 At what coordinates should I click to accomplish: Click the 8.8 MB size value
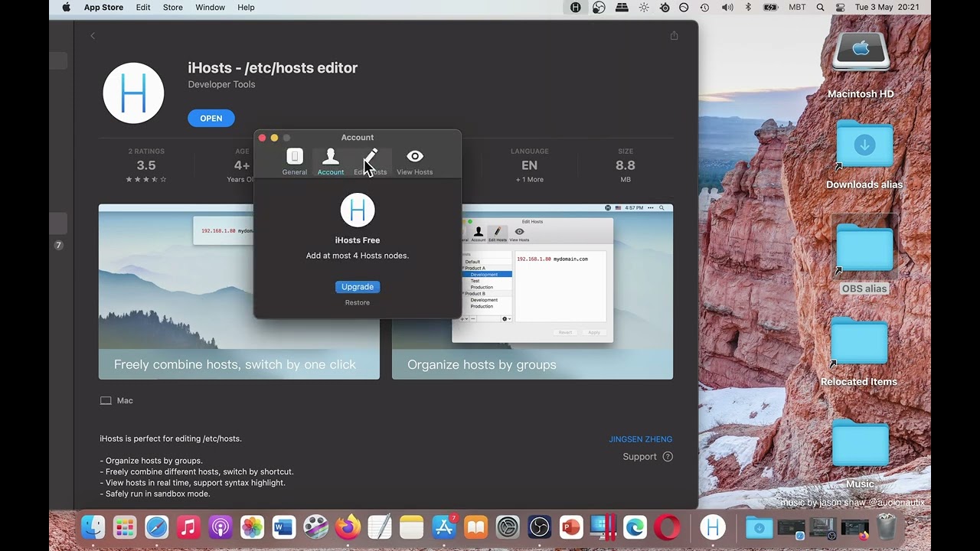(x=626, y=165)
